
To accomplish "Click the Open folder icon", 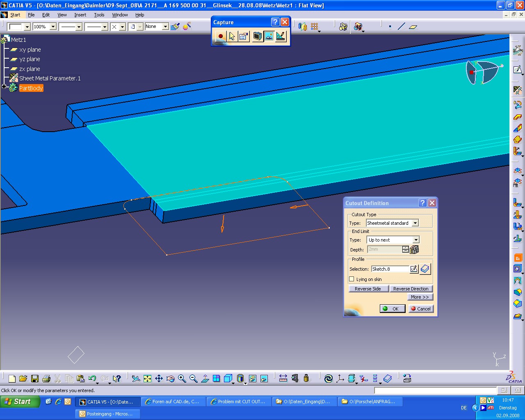I will 23,379.
